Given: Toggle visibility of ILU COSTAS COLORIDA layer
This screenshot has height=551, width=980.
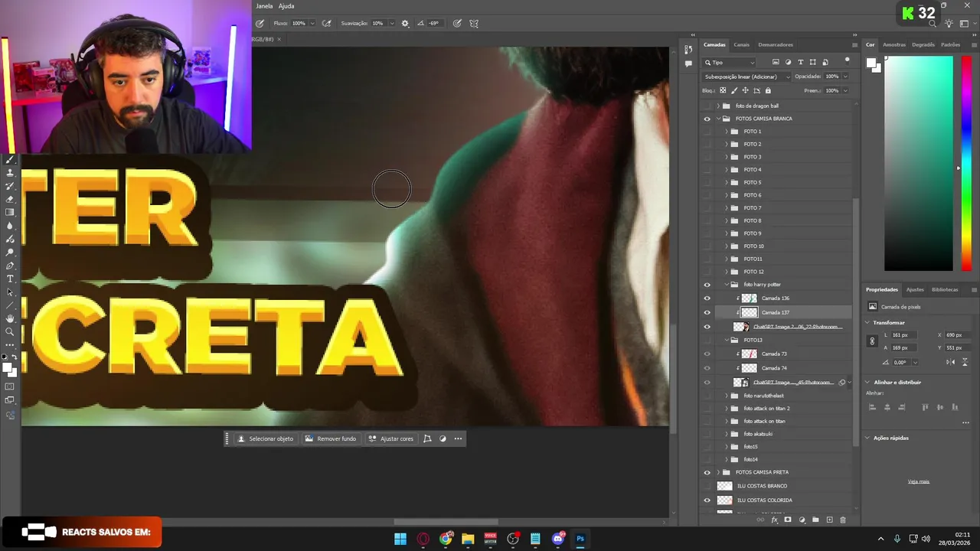Looking at the screenshot, I should pyautogui.click(x=707, y=500).
